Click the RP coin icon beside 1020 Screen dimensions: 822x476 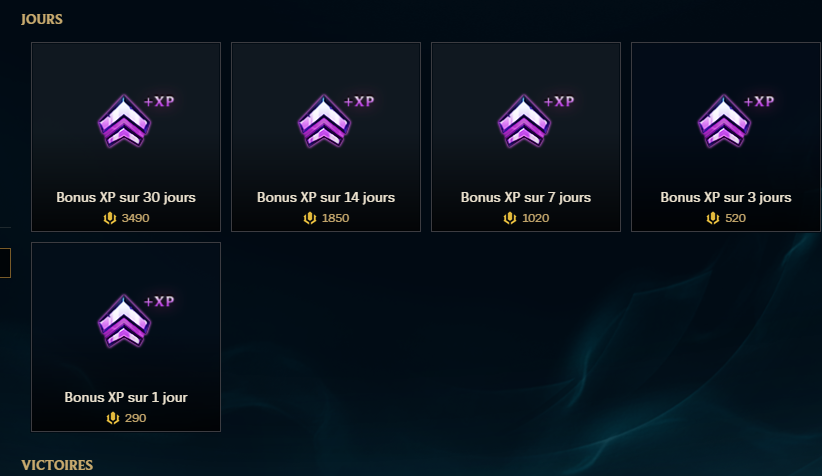510,218
